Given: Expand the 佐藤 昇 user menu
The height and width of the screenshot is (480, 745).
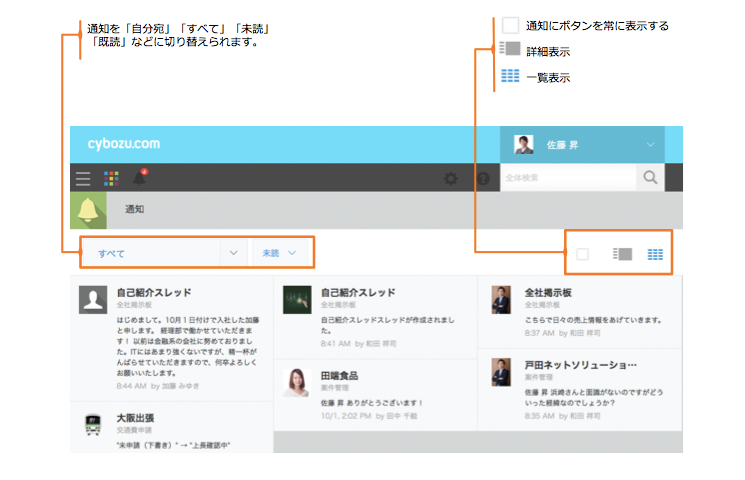Looking at the screenshot, I should tap(652, 144).
